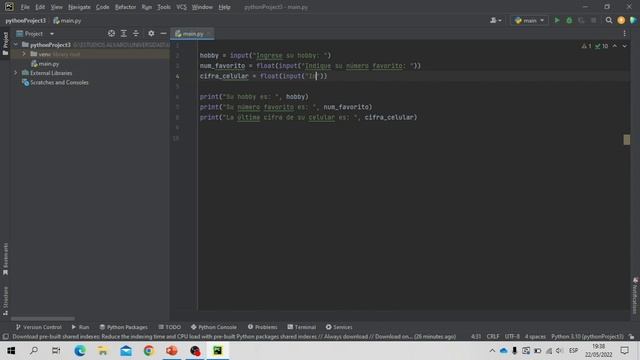Select main.py file in project tree
This screenshot has height=360, width=640.
tap(45, 64)
